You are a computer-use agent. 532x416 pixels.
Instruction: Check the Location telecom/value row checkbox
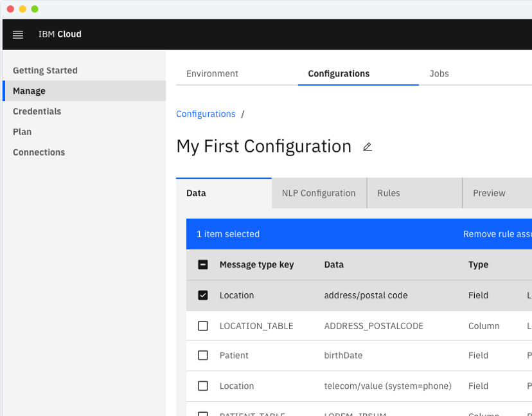pos(203,386)
